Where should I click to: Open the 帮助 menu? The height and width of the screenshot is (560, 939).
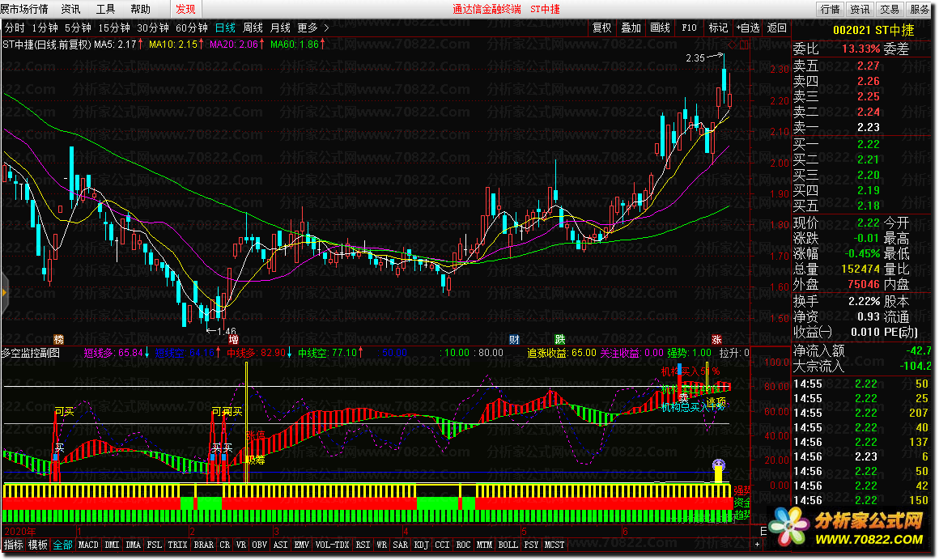pos(140,9)
